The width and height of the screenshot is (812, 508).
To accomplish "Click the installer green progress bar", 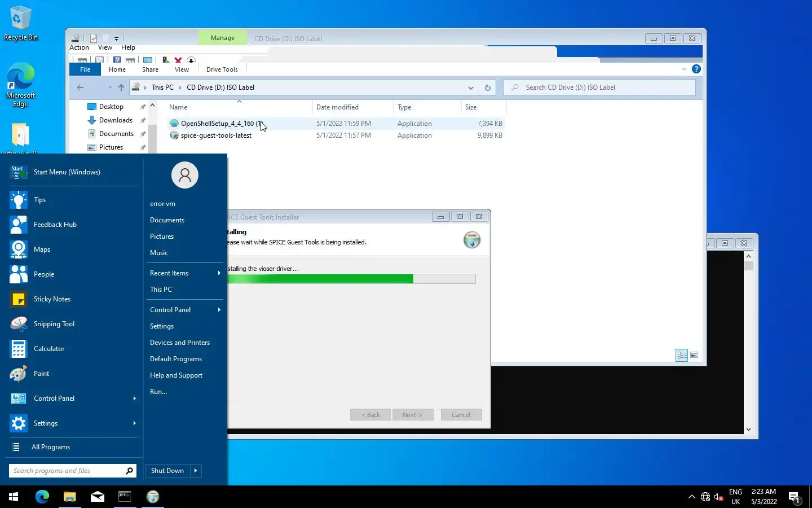I will point(320,279).
